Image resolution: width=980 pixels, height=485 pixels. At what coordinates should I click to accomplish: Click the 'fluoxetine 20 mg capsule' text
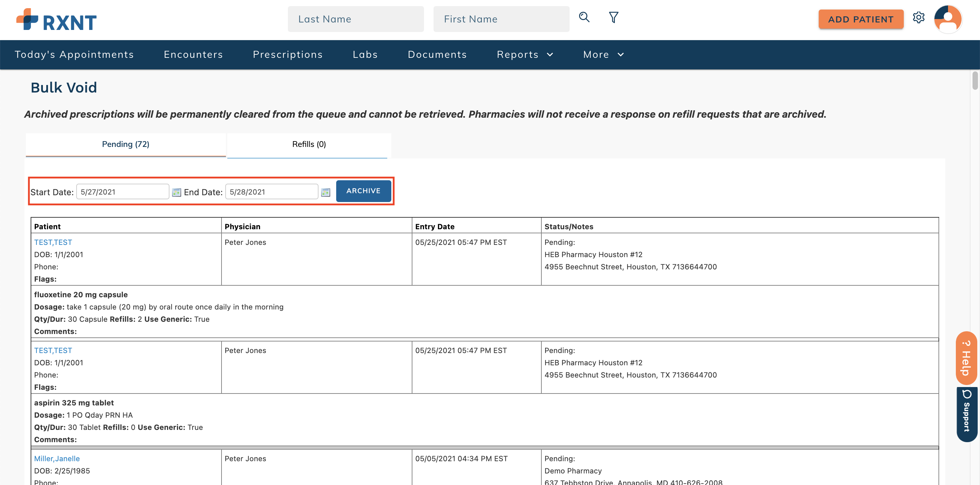tap(81, 295)
